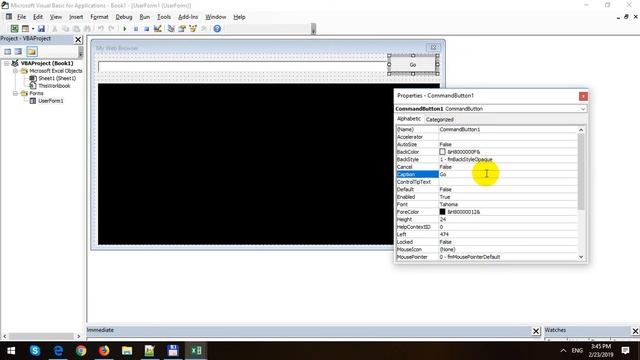Close the Project - VBAProject panel
640x360 pixels.
(78, 40)
